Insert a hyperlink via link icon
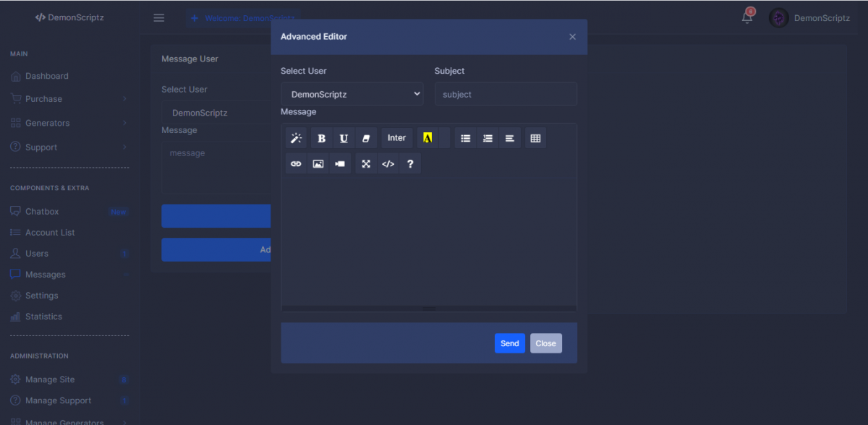 pyautogui.click(x=296, y=164)
